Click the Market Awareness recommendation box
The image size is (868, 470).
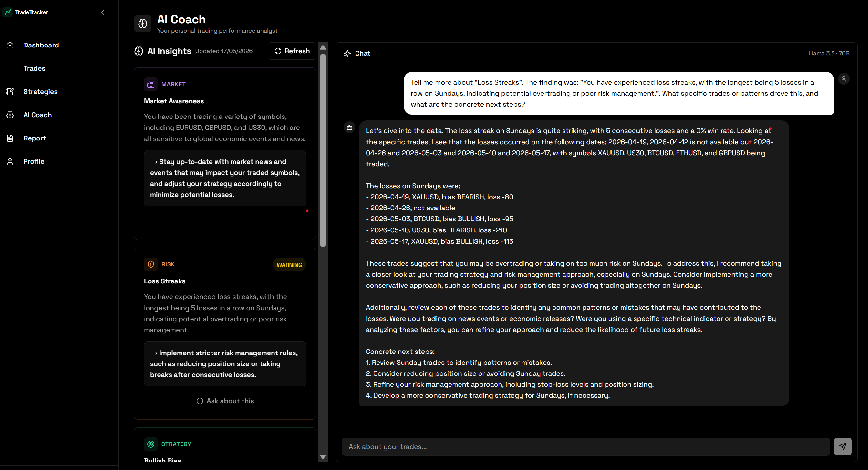click(225, 178)
